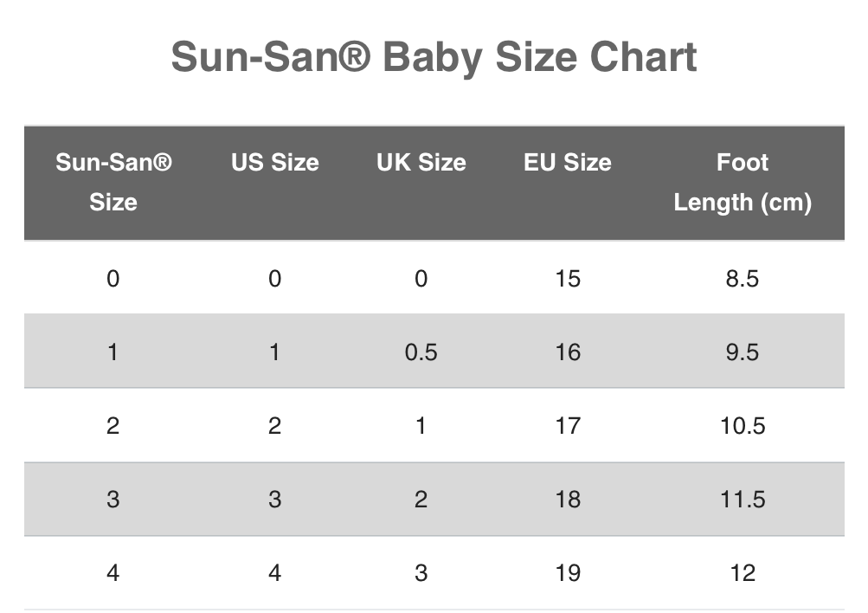868x613 pixels.
Task: Select Sun-San size 4 in first column
Action: 113,573
